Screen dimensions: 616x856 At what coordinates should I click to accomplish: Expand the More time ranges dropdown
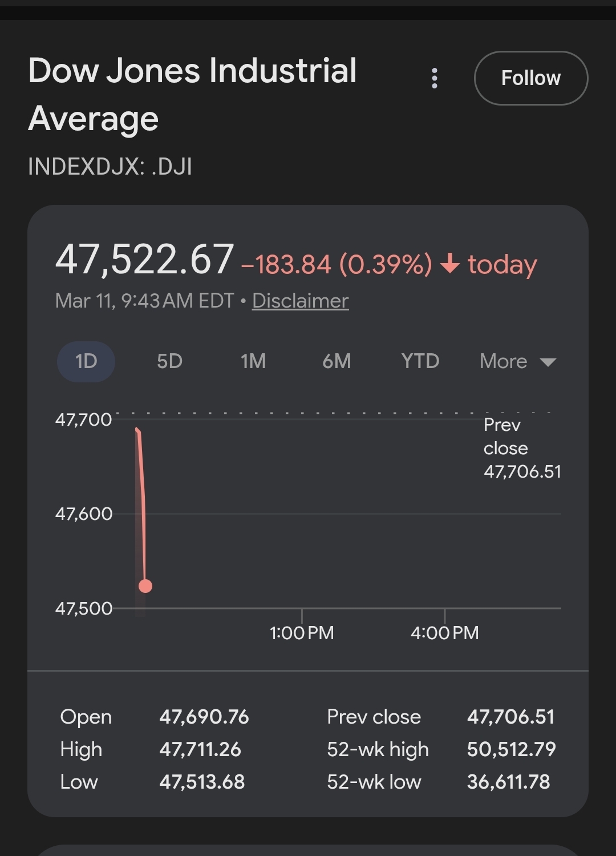coord(517,361)
